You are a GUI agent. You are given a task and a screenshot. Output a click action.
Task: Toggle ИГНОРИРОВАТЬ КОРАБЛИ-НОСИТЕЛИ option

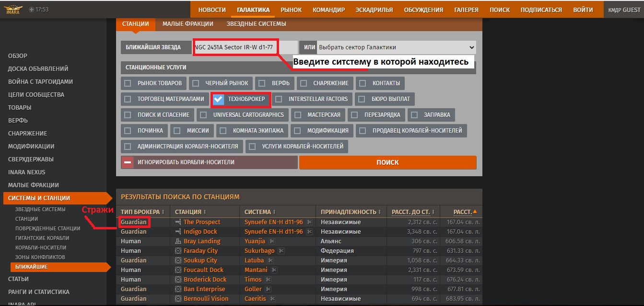coord(210,162)
